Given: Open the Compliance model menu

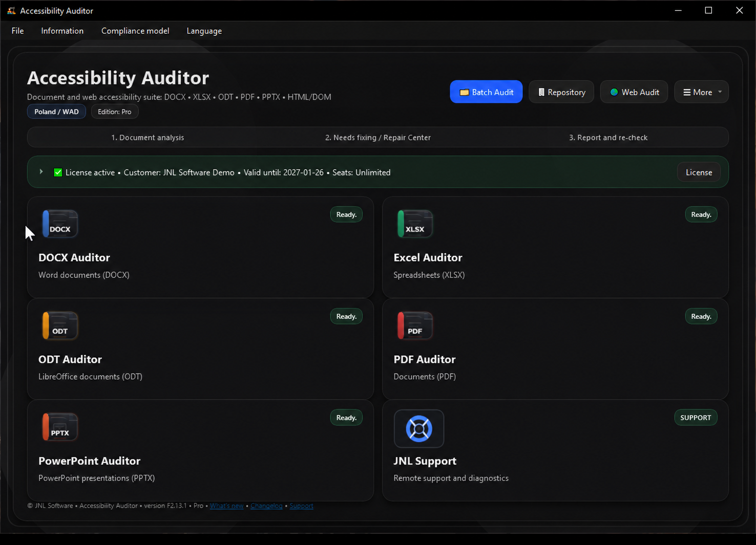Looking at the screenshot, I should [135, 31].
